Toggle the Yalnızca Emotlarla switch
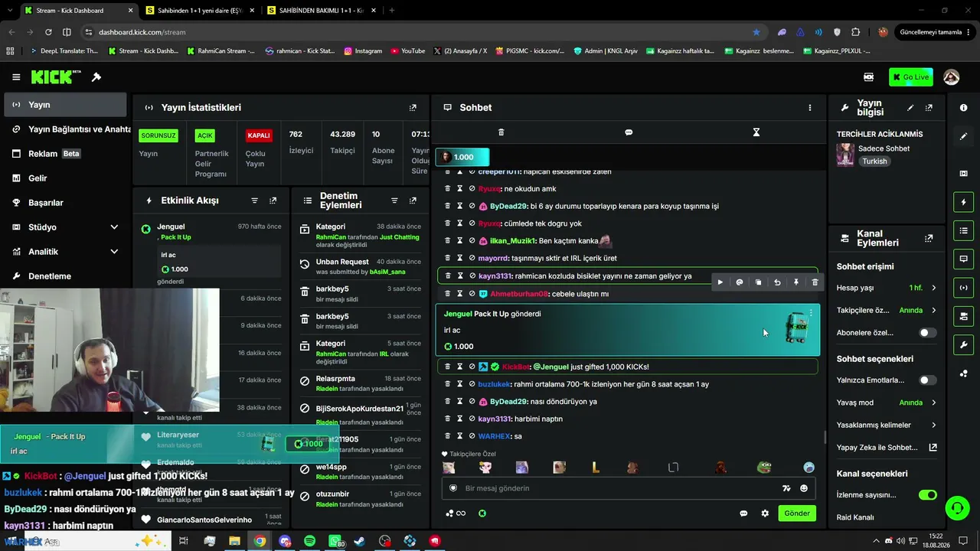This screenshot has width=980, height=551. [927, 380]
